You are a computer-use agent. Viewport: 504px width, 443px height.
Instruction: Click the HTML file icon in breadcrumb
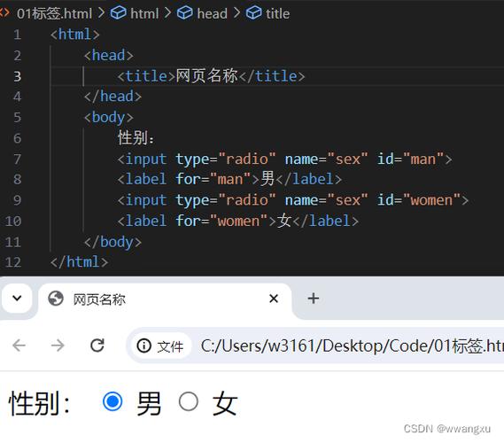click(4, 13)
